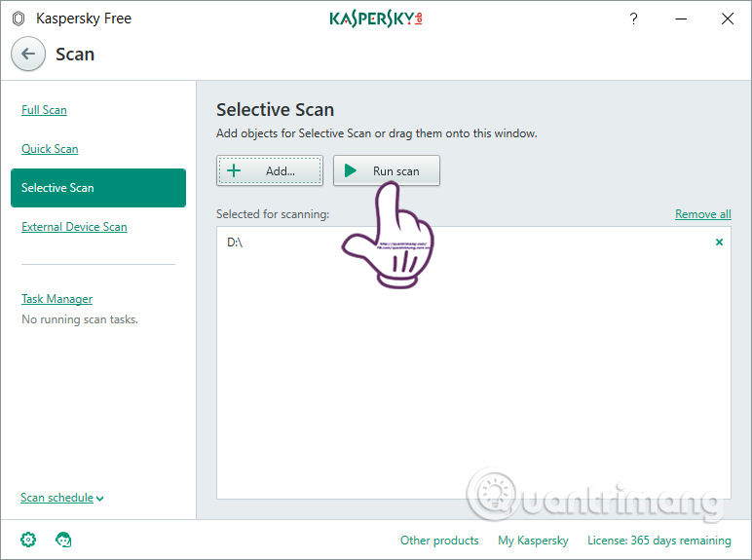Screen dimensions: 752x560
Task: Open support via the headset agent icon
Action: point(63,540)
